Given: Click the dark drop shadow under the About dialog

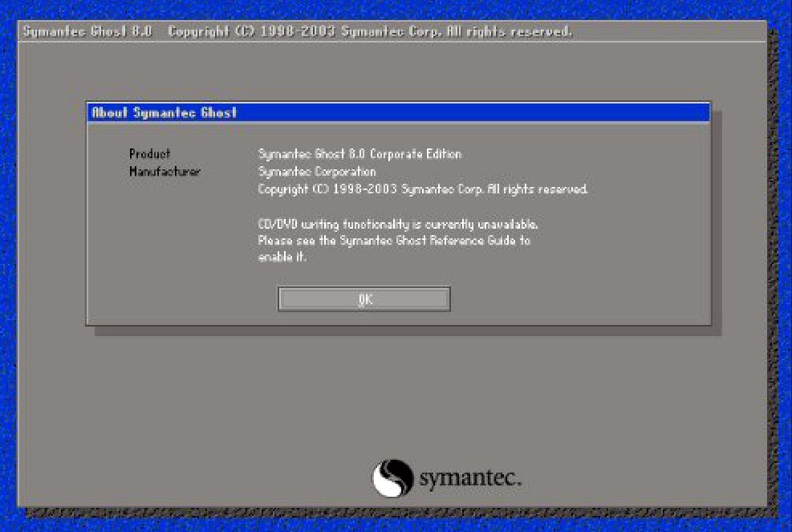Looking at the screenshot, I should pyautogui.click(x=401, y=331).
